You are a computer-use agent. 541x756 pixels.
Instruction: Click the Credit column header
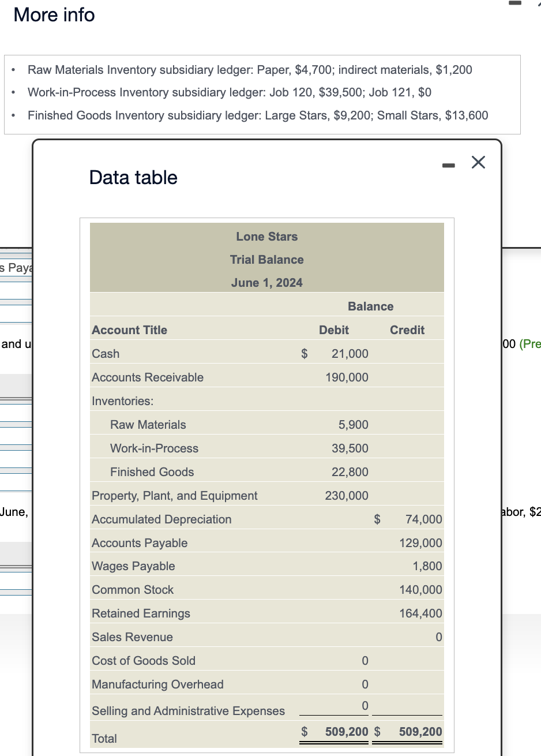tap(407, 330)
